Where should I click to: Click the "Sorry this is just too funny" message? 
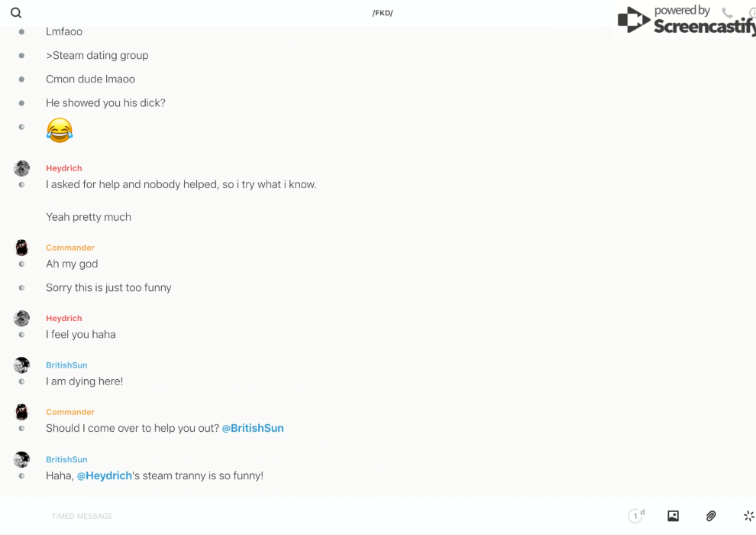108,287
